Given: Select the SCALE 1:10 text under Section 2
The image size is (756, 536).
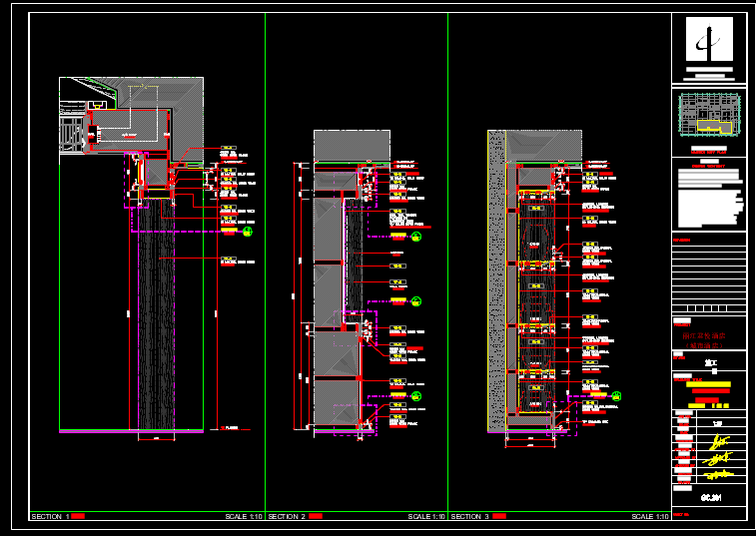Looking at the screenshot, I should (426, 516).
